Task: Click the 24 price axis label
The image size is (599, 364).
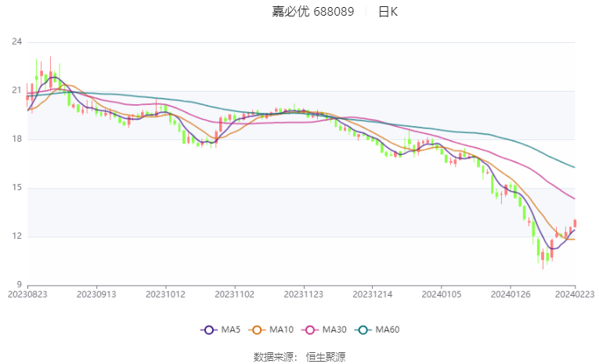Action: (16, 41)
